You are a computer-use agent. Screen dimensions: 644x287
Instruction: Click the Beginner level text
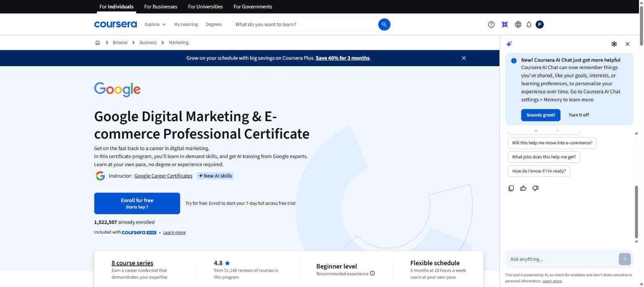(336, 266)
